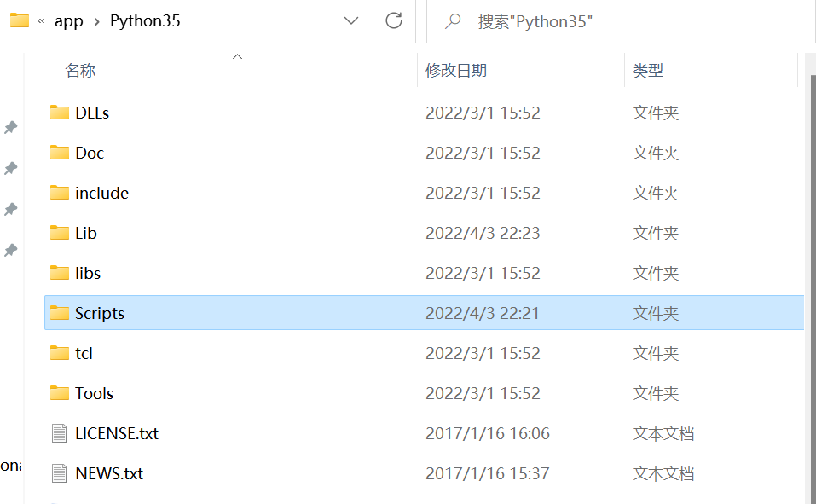
Task: Click the refresh button next to address bar
Action: coord(393,20)
